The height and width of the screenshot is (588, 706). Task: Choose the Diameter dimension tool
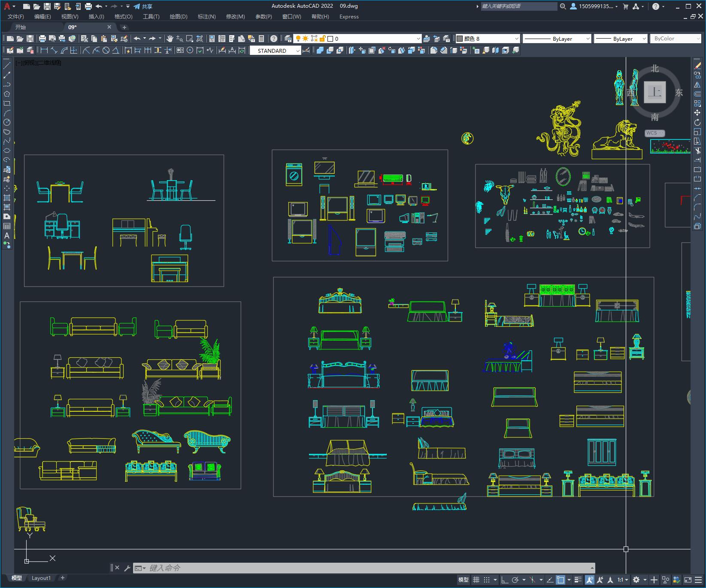coord(106,51)
